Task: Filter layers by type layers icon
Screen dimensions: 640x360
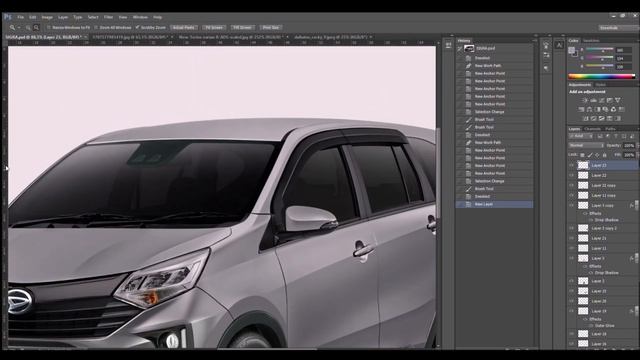Action: click(x=616, y=136)
